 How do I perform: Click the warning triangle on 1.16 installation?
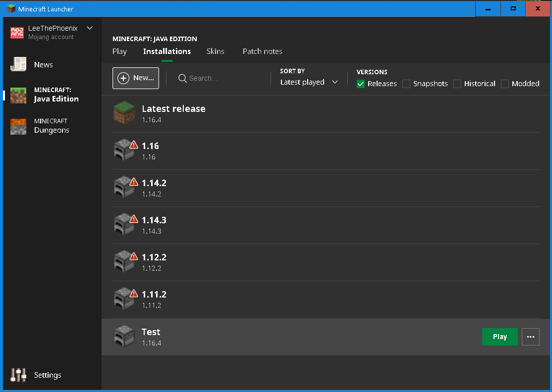pyautogui.click(x=134, y=145)
